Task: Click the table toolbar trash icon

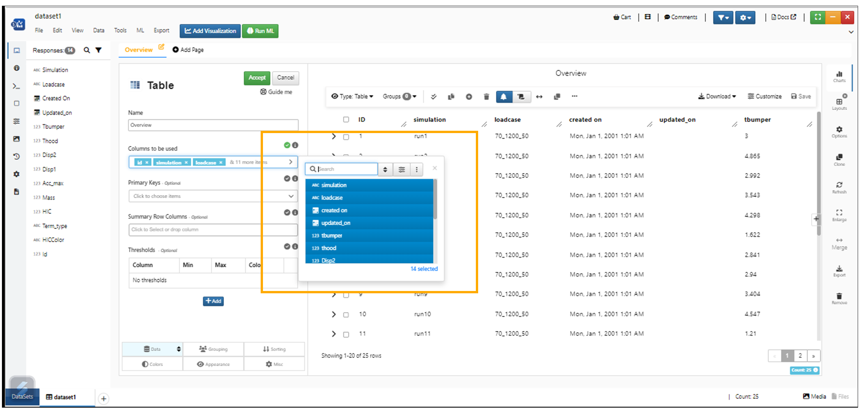Action: tap(486, 97)
